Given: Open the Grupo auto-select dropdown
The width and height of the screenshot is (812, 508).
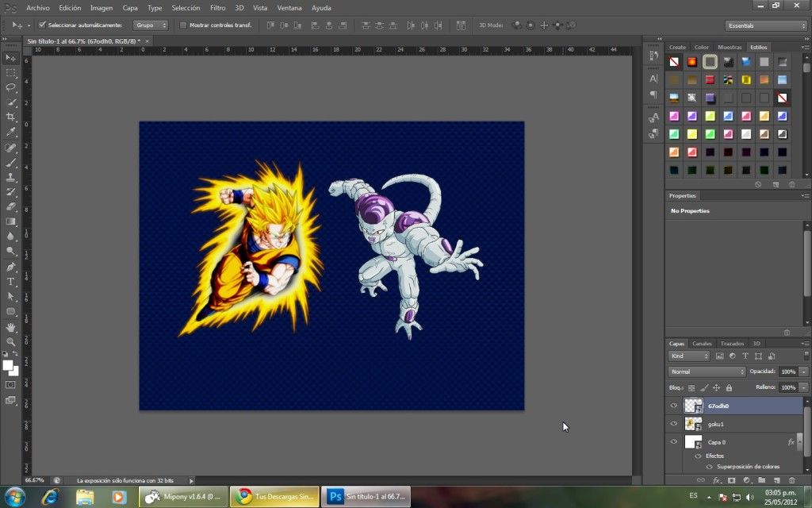Looking at the screenshot, I should [x=151, y=25].
